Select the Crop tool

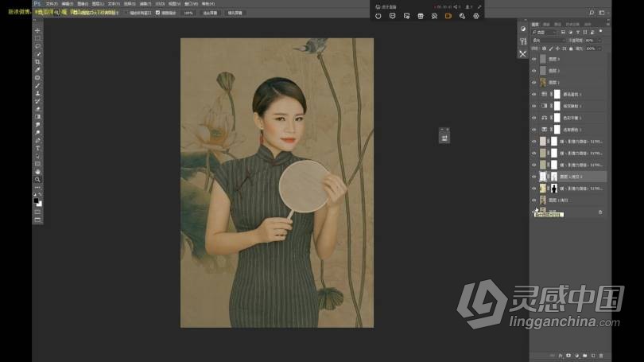pyautogui.click(x=37, y=62)
